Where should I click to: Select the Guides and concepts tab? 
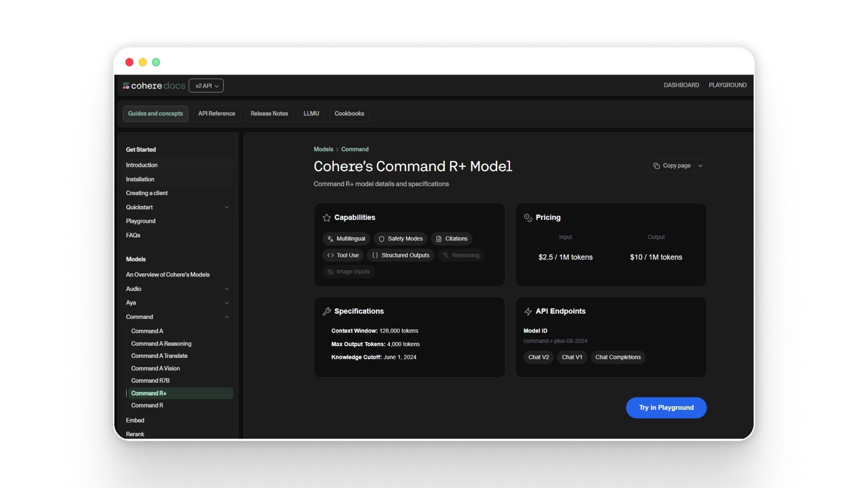pos(156,113)
